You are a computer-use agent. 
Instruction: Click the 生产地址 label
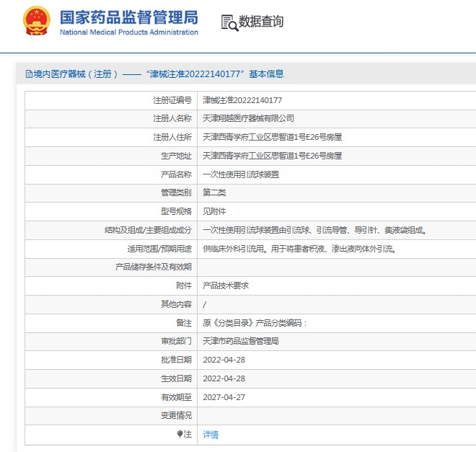177,156
